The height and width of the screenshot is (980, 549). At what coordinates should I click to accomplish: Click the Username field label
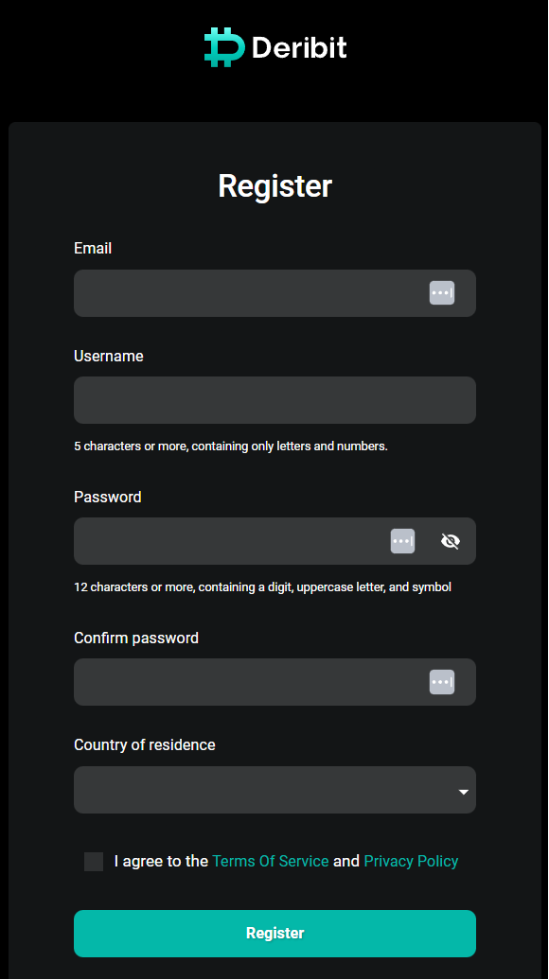tap(109, 356)
